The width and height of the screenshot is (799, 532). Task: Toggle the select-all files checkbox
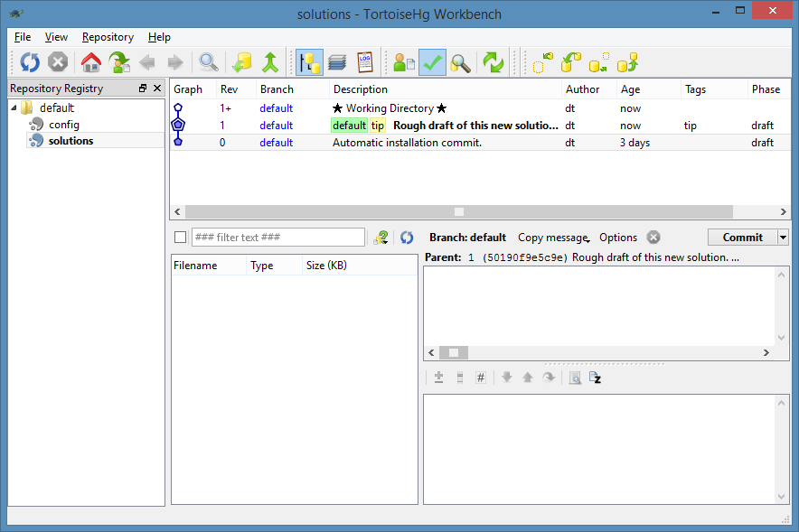180,238
